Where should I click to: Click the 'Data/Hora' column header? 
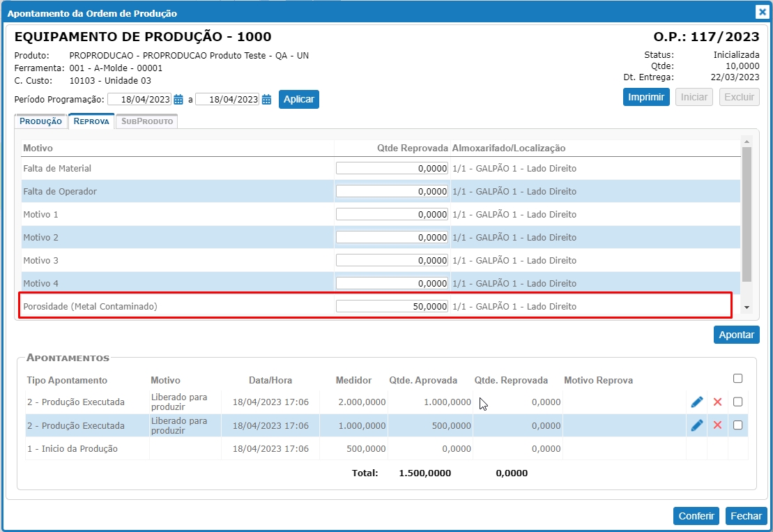[270, 380]
